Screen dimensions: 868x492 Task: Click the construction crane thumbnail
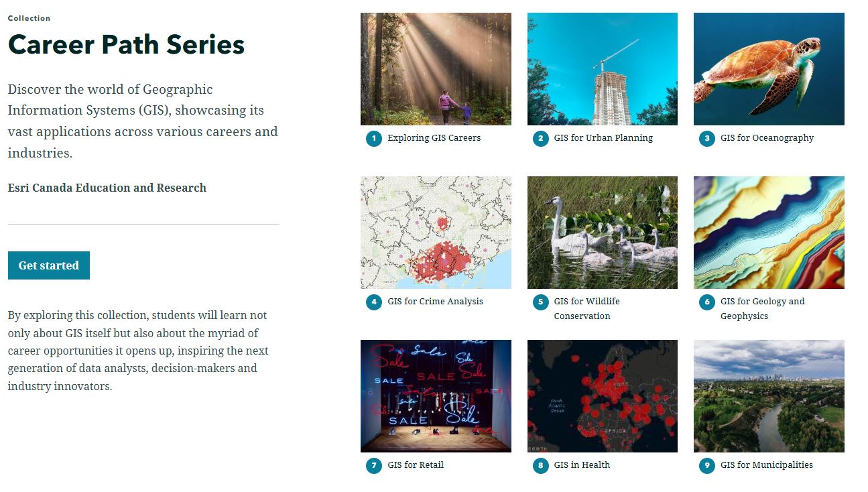602,68
